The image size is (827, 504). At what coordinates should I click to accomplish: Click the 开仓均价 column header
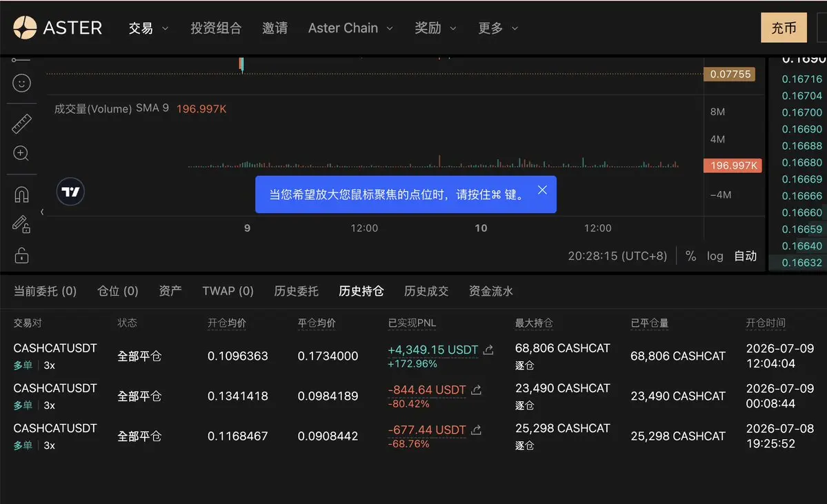coord(227,323)
